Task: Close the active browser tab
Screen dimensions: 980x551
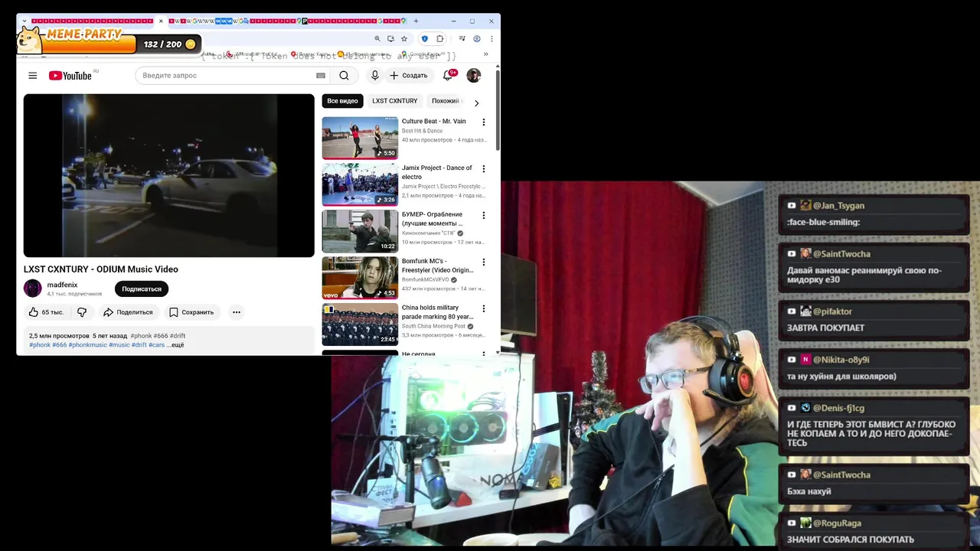Action: (x=161, y=21)
